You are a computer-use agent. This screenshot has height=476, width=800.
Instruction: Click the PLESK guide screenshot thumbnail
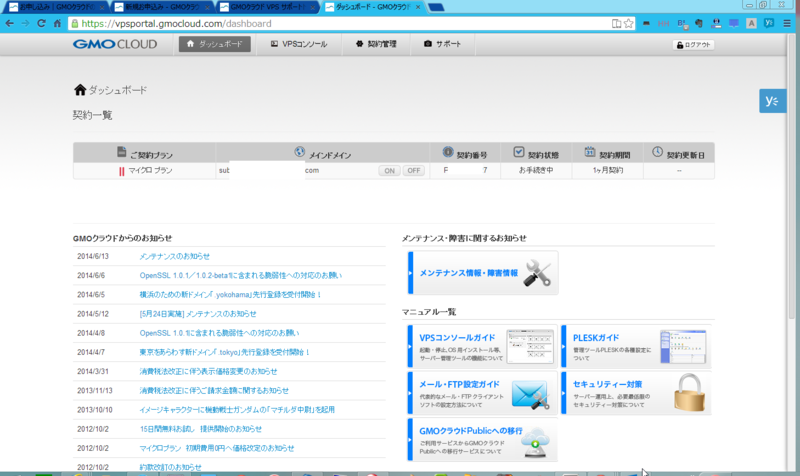(x=683, y=347)
